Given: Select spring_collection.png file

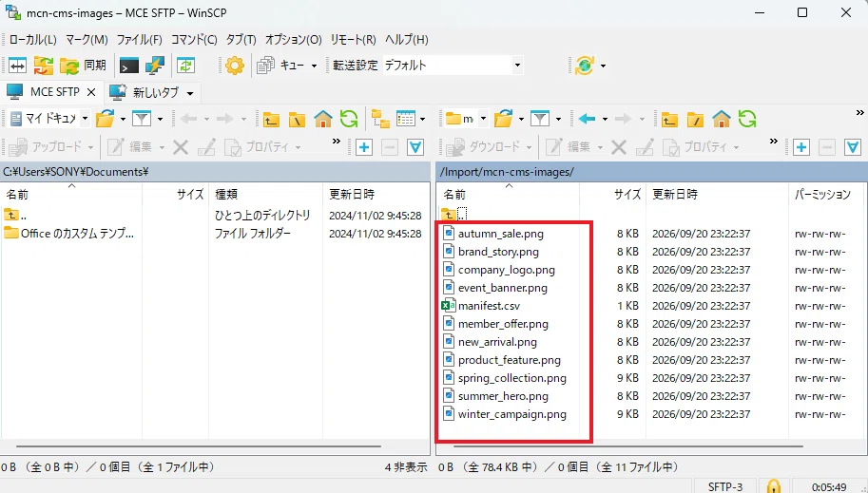Looking at the screenshot, I should click(512, 378).
